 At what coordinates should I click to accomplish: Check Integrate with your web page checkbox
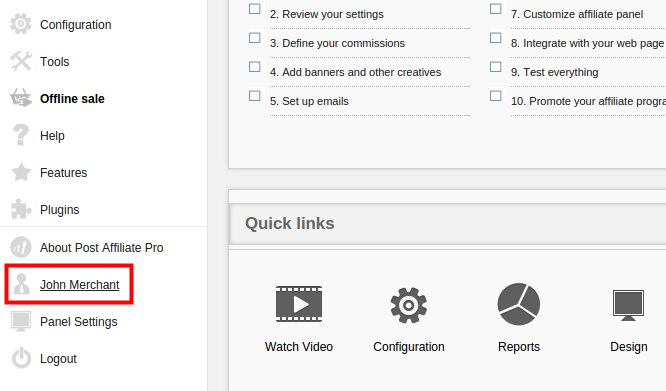tap(495, 38)
